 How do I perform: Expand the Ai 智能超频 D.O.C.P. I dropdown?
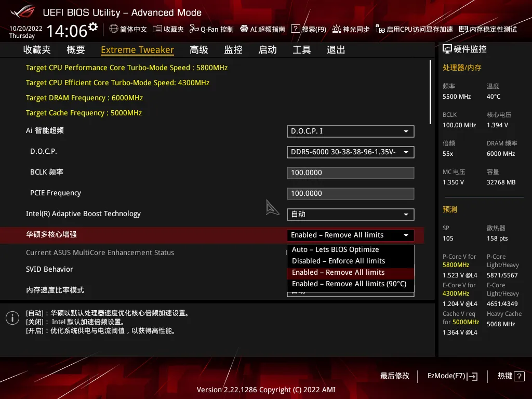tap(351, 131)
